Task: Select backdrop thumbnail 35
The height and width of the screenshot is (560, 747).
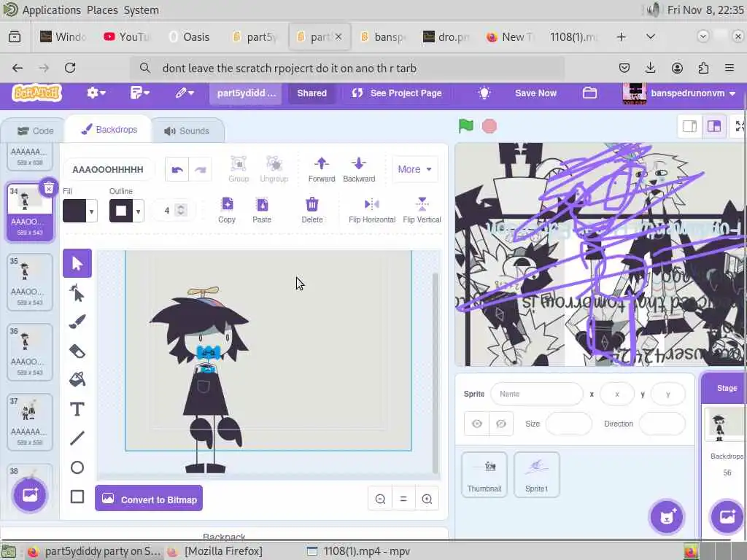Action: (29, 282)
